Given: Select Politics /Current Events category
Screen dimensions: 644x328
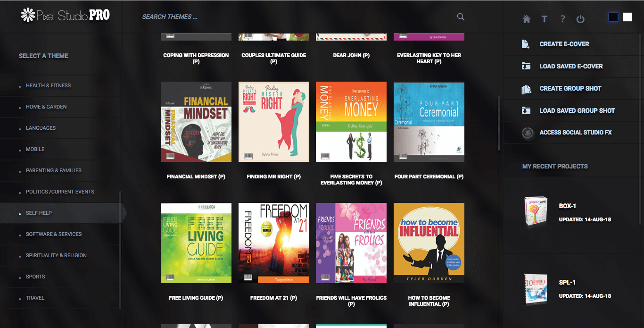Looking at the screenshot, I should 60,192.
